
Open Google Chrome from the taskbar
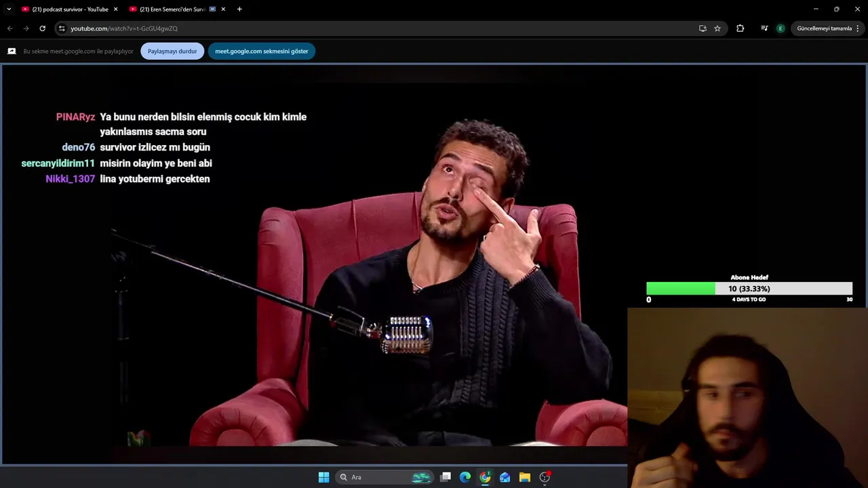pyautogui.click(x=485, y=477)
